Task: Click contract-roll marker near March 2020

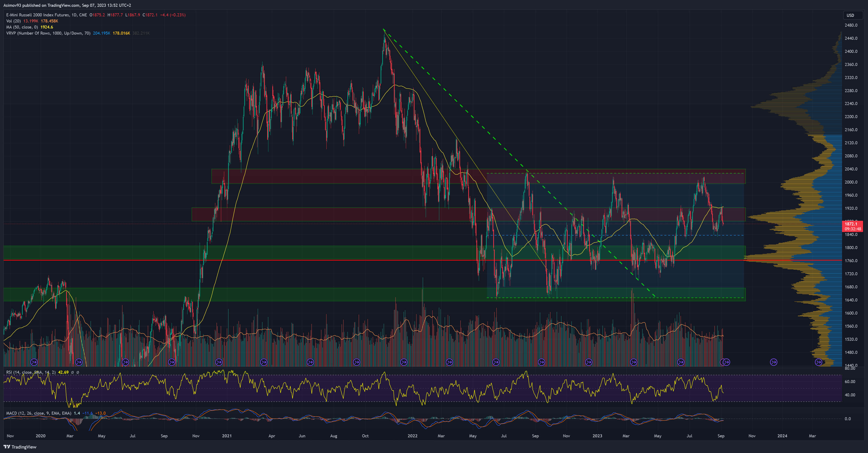Action: coord(79,362)
